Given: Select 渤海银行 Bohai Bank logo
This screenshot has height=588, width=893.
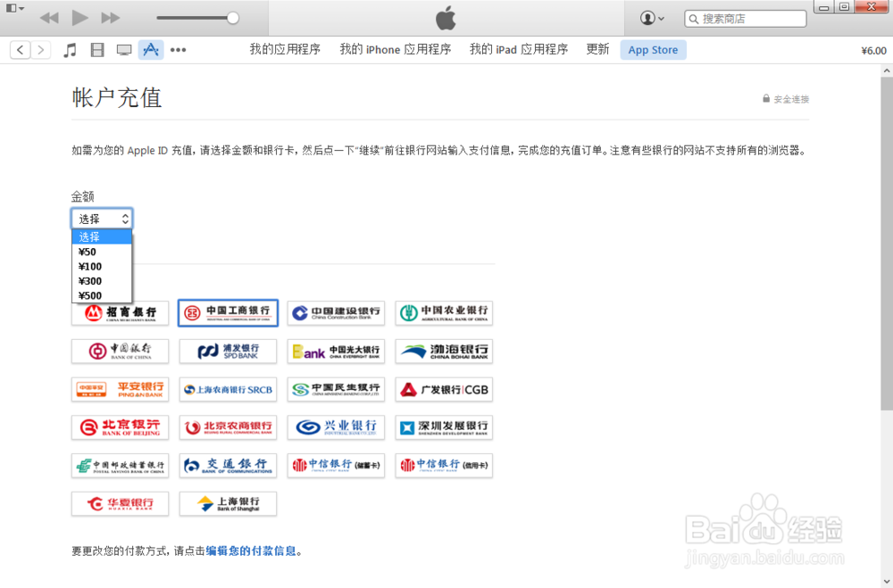Looking at the screenshot, I should [444, 352].
